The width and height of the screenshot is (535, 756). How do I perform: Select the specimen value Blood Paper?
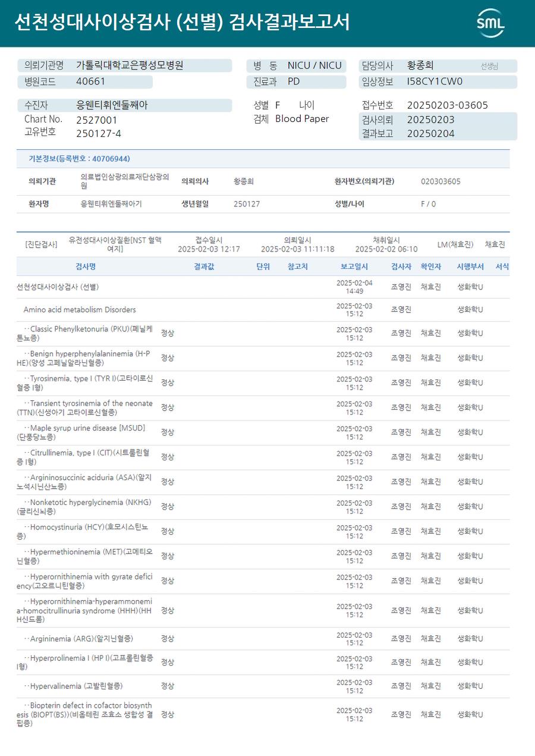pyautogui.click(x=302, y=119)
